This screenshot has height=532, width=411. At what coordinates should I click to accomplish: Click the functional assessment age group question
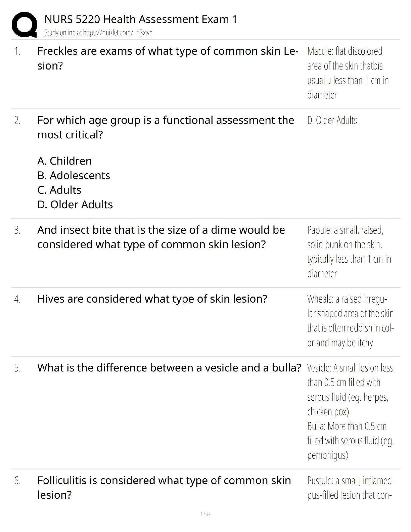point(166,127)
